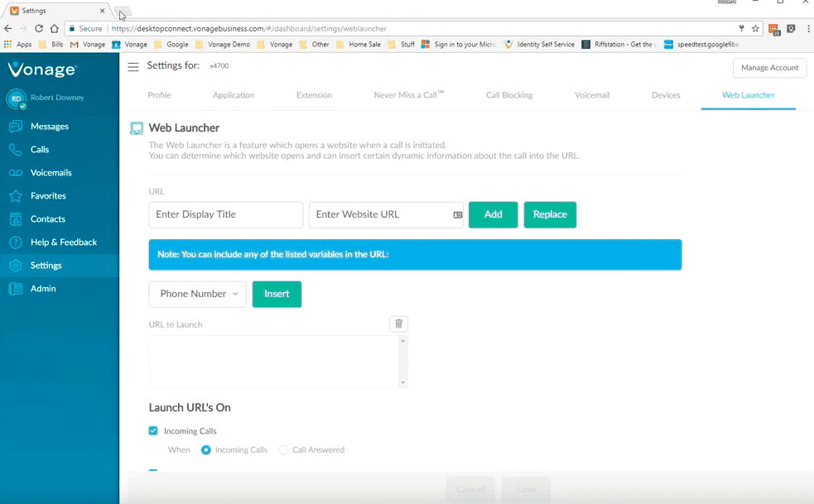Click the Manage Account button
The width and height of the screenshot is (814, 504).
769,68
